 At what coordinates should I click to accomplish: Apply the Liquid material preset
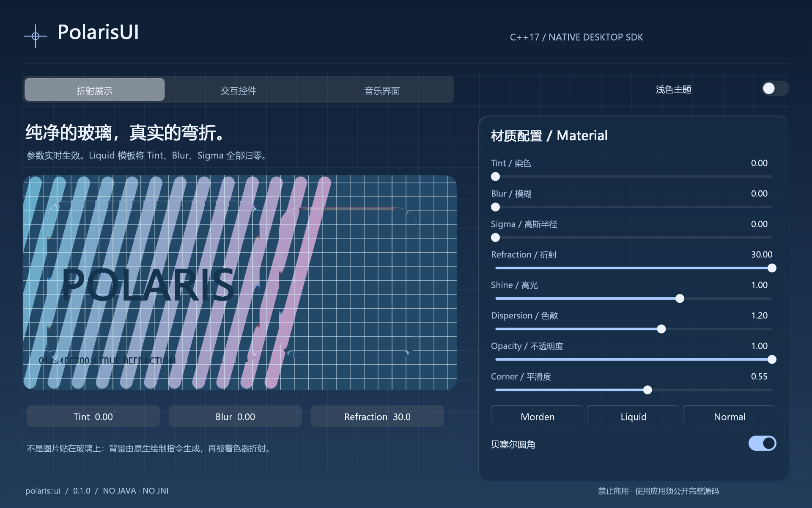(x=633, y=417)
